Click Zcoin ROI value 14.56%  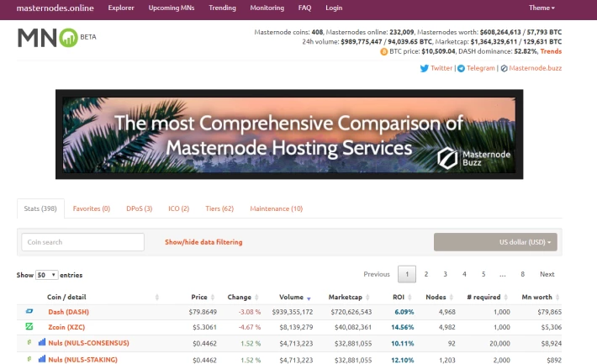tap(403, 327)
